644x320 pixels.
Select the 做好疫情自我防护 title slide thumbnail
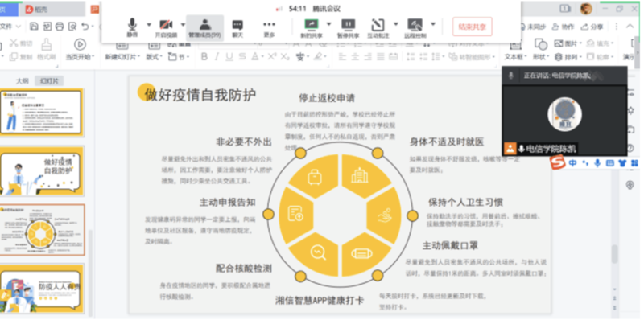(42, 170)
